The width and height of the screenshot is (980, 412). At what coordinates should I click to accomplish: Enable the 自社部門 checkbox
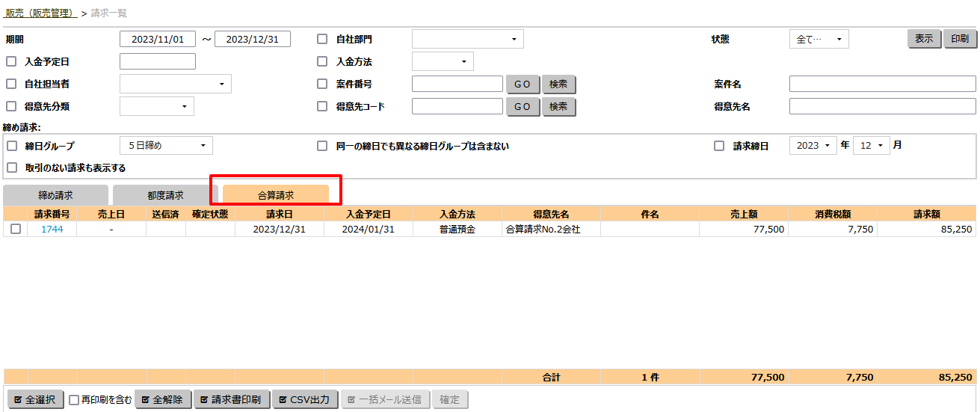(322, 39)
